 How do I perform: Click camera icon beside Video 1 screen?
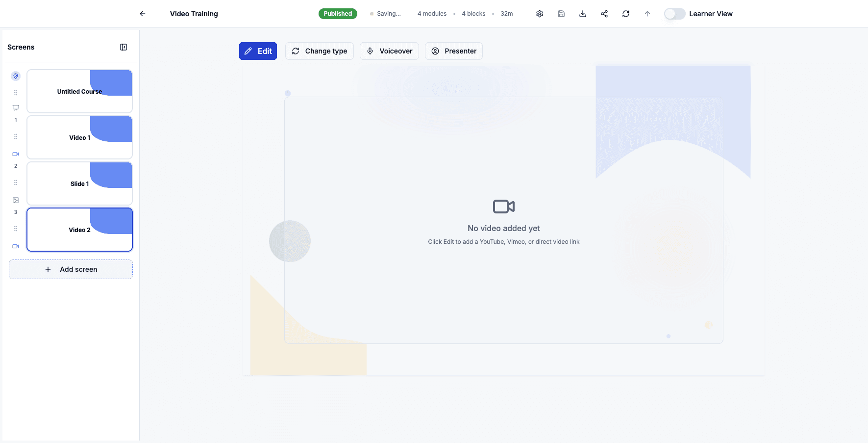[x=16, y=154]
